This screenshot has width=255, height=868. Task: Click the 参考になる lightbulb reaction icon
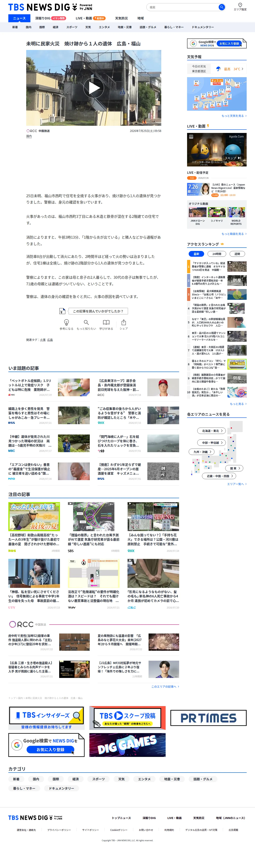(x=67, y=322)
